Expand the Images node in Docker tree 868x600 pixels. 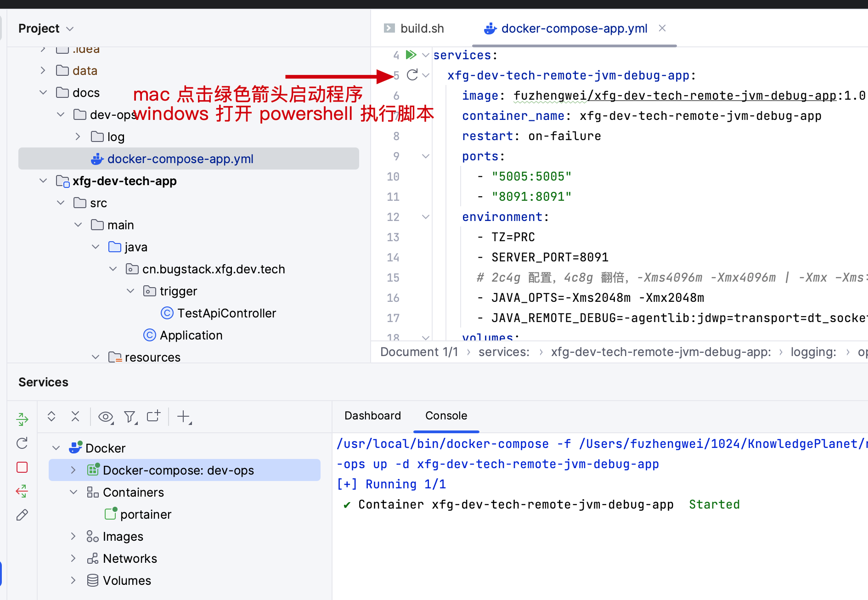73,536
